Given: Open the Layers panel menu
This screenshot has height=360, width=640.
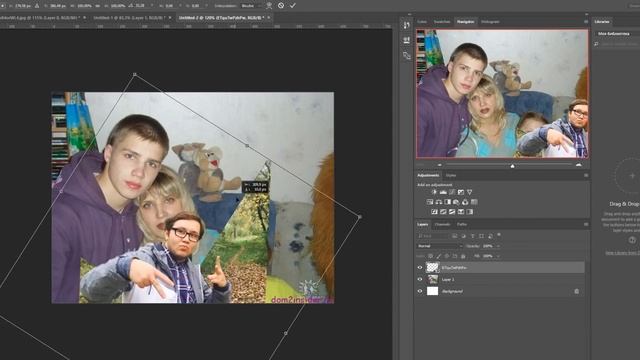Looking at the screenshot, I should pyautogui.click(x=586, y=224).
